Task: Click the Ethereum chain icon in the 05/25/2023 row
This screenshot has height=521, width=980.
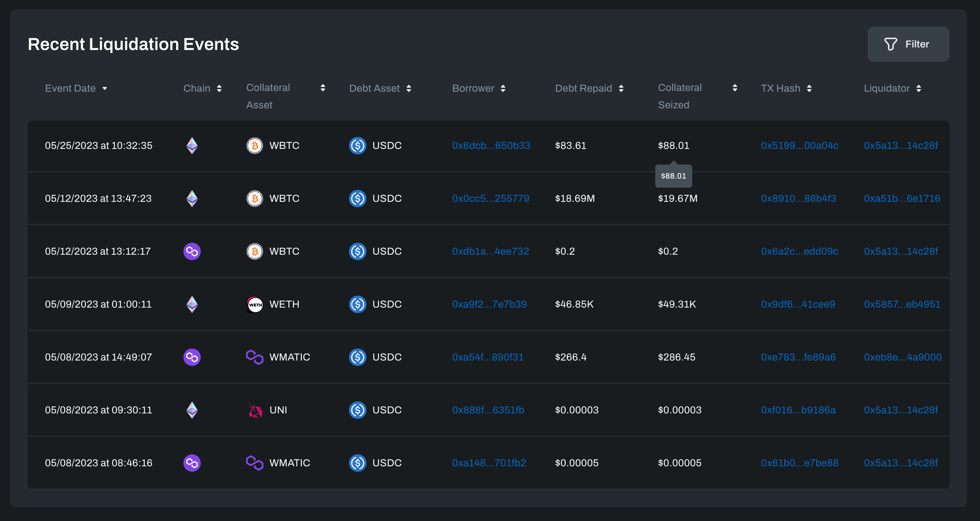Action: point(192,146)
